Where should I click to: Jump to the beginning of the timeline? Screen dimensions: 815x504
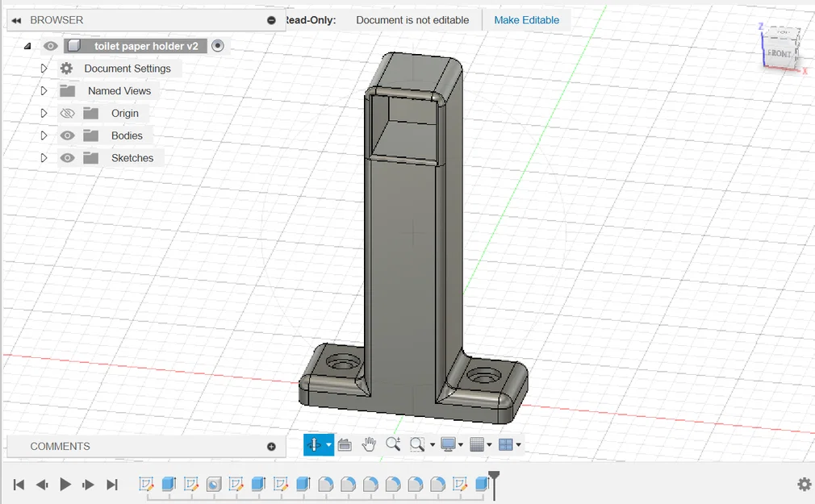click(x=19, y=485)
